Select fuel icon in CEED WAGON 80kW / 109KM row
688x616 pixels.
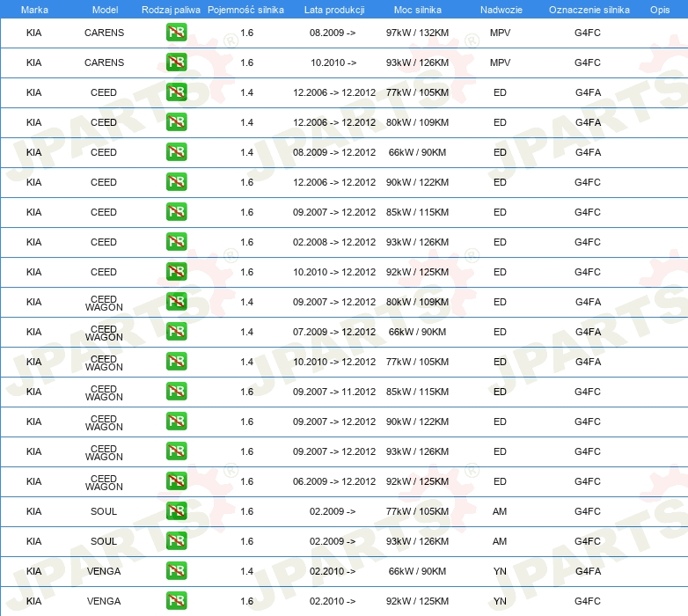pyautogui.click(x=176, y=302)
